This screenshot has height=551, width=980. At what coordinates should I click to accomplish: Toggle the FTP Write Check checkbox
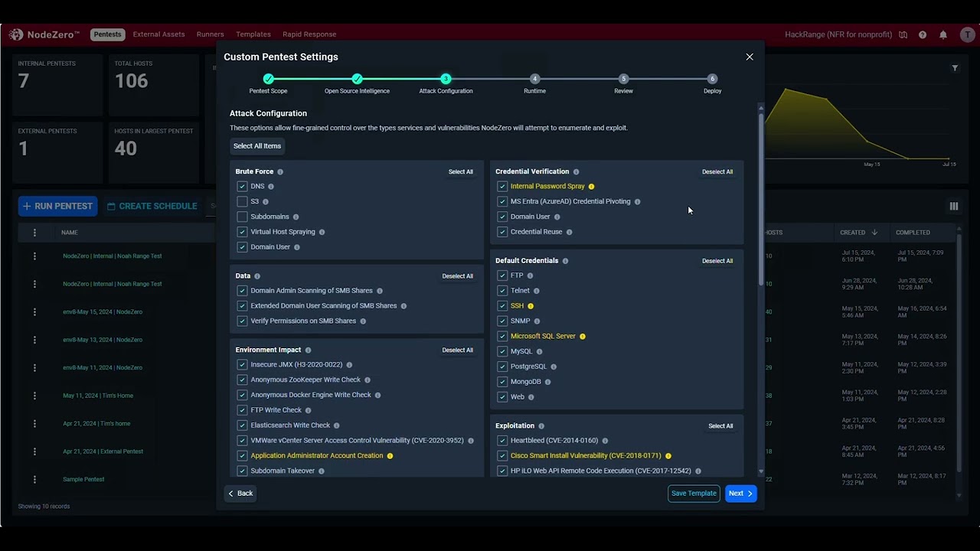(242, 410)
